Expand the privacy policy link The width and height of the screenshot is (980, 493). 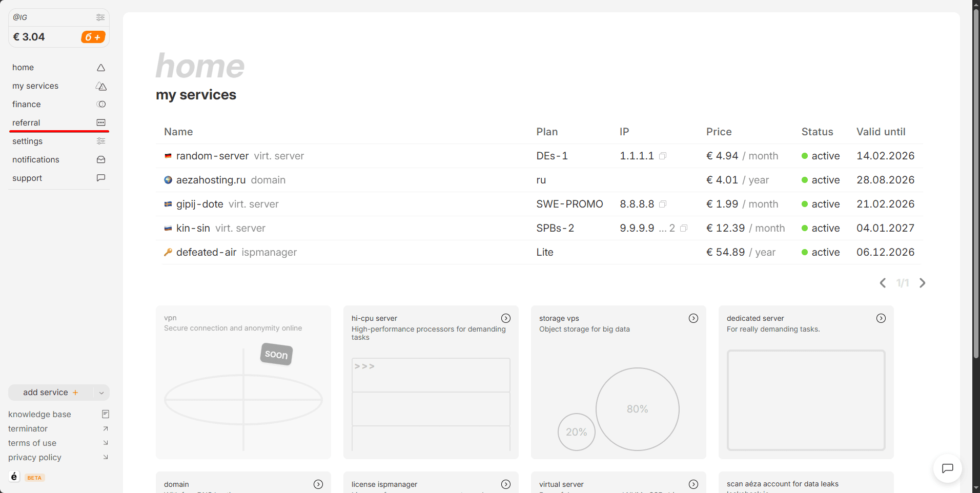coord(35,457)
